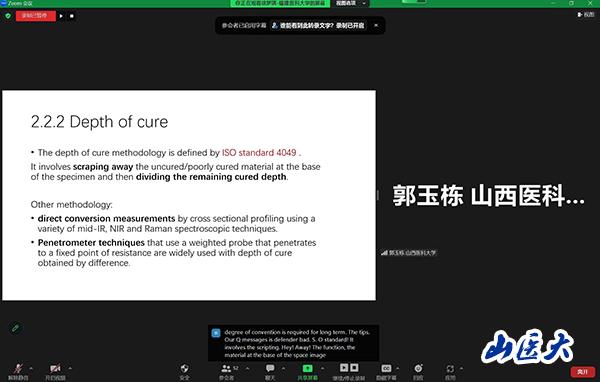Expand the audio options arrow beside the microphone
600x382 pixels.
pos(31,368)
